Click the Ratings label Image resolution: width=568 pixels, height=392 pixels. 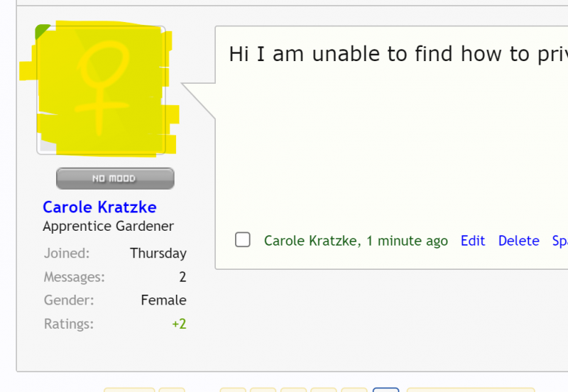[x=68, y=324]
